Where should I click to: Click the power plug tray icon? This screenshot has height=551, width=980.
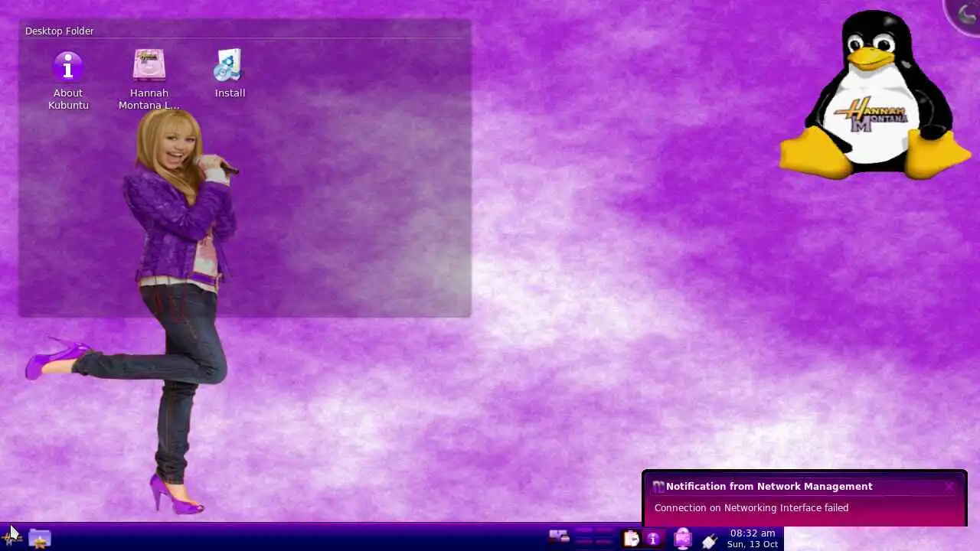(x=709, y=540)
